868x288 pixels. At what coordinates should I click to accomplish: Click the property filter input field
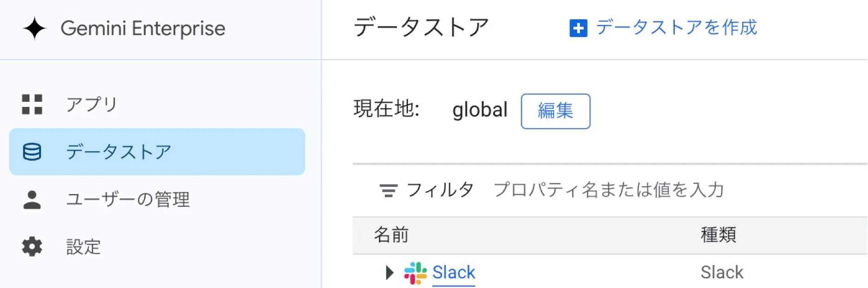pyautogui.click(x=608, y=189)
